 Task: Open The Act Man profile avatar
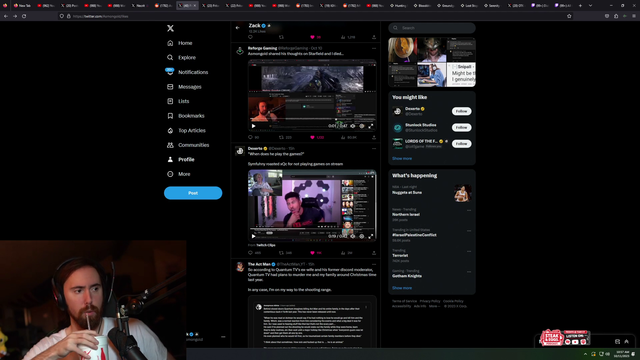coord(240,267)
